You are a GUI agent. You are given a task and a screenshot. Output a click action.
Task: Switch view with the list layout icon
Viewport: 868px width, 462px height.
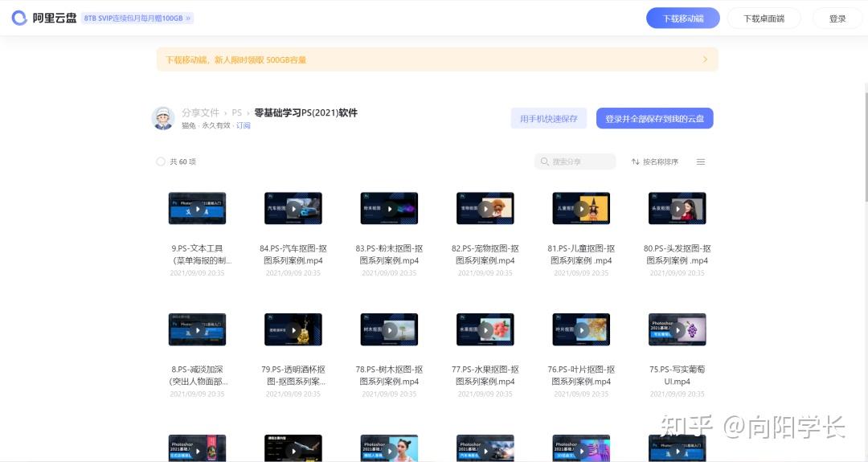tap(701, 161)
